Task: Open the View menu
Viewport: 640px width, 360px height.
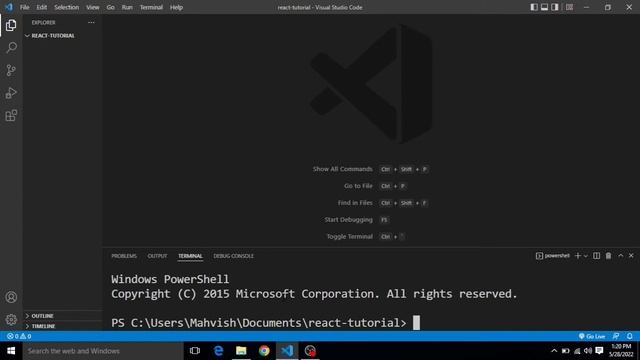Action: (93, 7)
